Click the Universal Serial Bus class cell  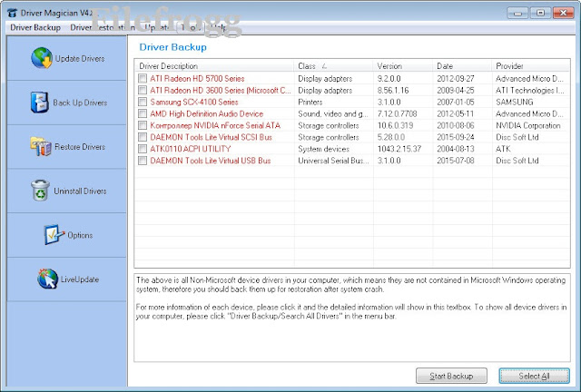[333, 161]
